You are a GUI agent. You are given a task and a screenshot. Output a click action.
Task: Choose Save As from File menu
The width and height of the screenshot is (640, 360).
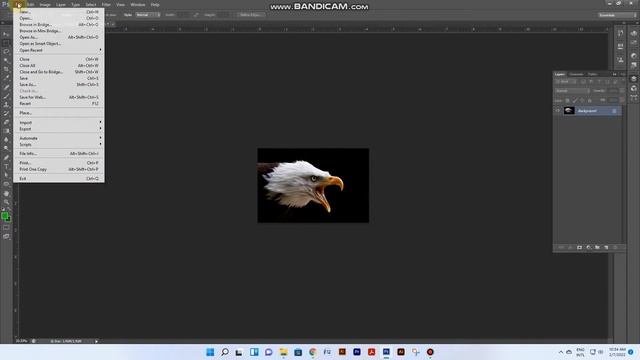pyautogui.click(x=59, y=84)
